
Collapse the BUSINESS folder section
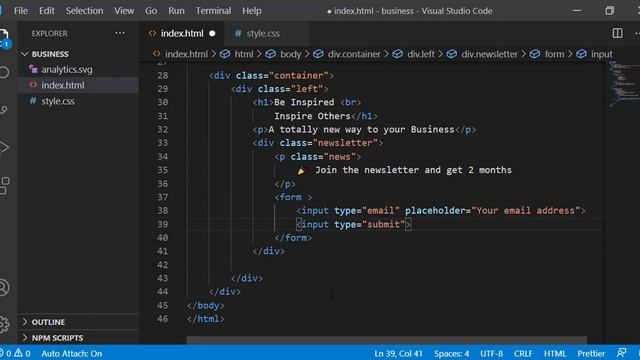pyautogui.click(x=78, y=54)
